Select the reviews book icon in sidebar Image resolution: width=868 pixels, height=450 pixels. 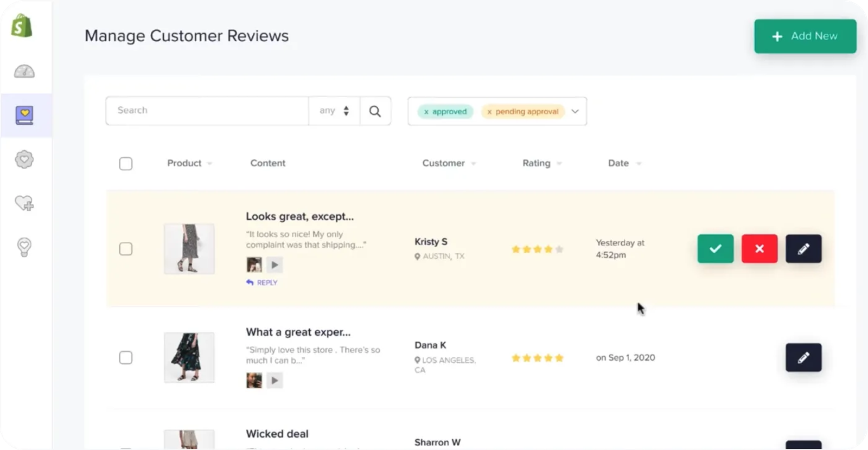(24, 115)
